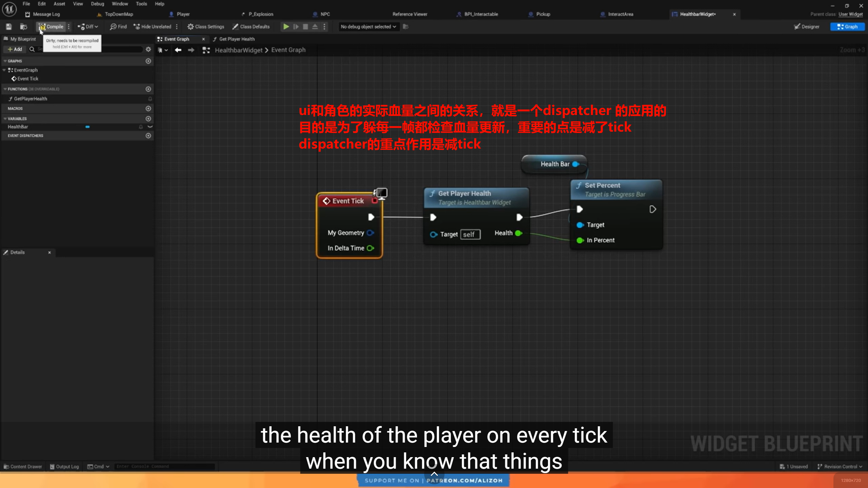
Task: Collapse the Variables section
Action: pyautogui.click(x=5, y=119)
